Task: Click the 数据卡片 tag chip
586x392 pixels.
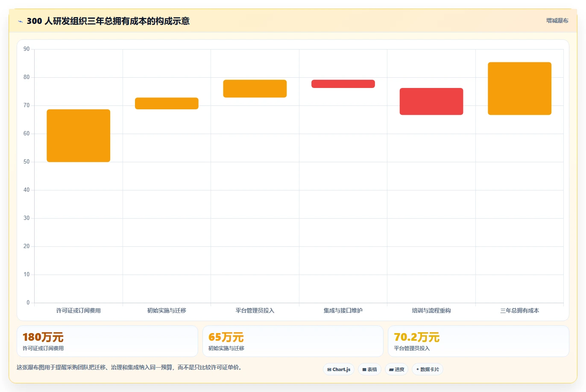Action: pyautogui.click(x=428, y=369)
